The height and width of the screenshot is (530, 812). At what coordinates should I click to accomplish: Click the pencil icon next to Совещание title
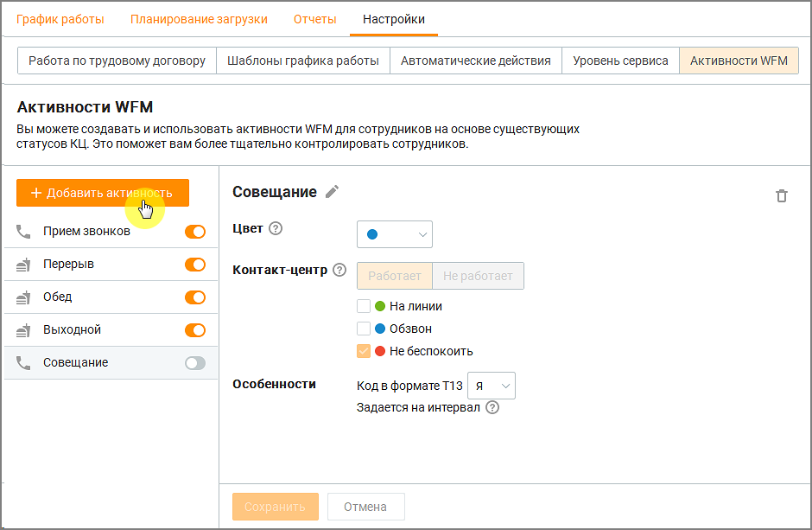(332, 192)
